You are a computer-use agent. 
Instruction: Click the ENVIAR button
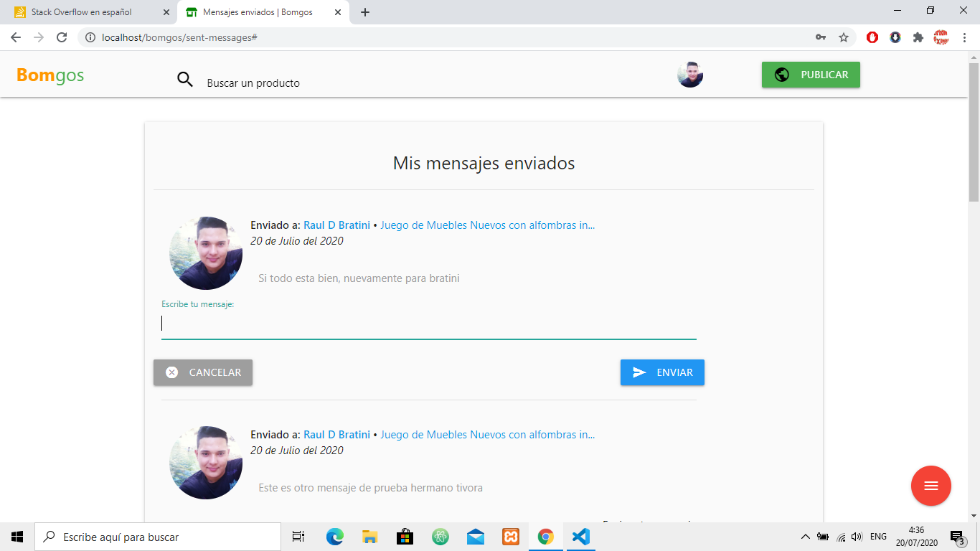click(662, 372)
